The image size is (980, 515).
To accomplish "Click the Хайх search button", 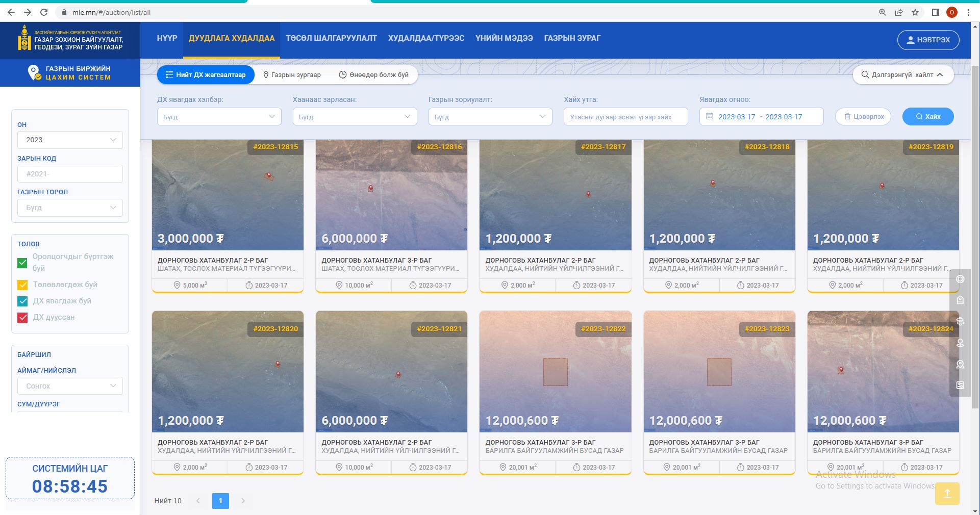I will pos(928,116).
